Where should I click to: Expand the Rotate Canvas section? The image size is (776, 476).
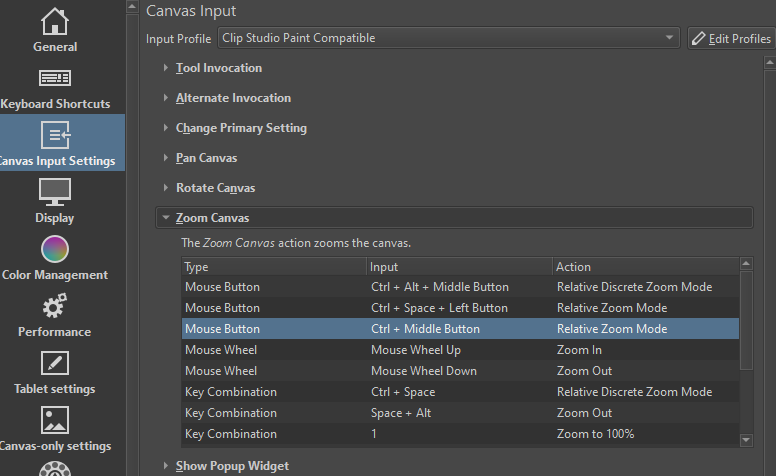pos(215,188)
